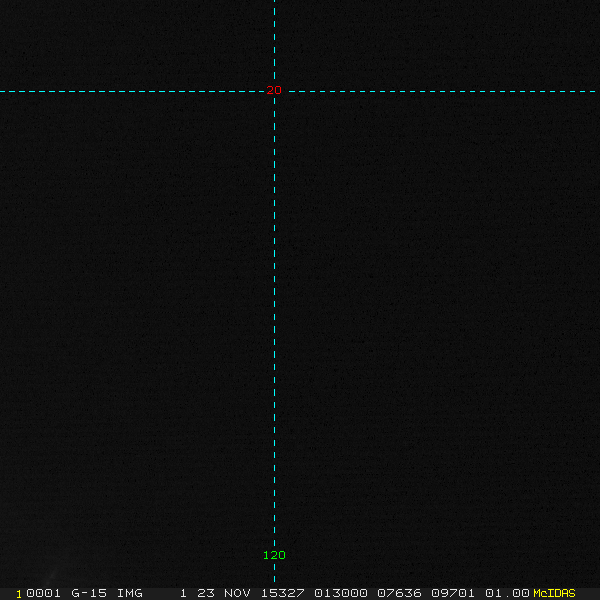Click the IMG label in status bar
This screenshot has width=600, height=600.
(129, 593)
